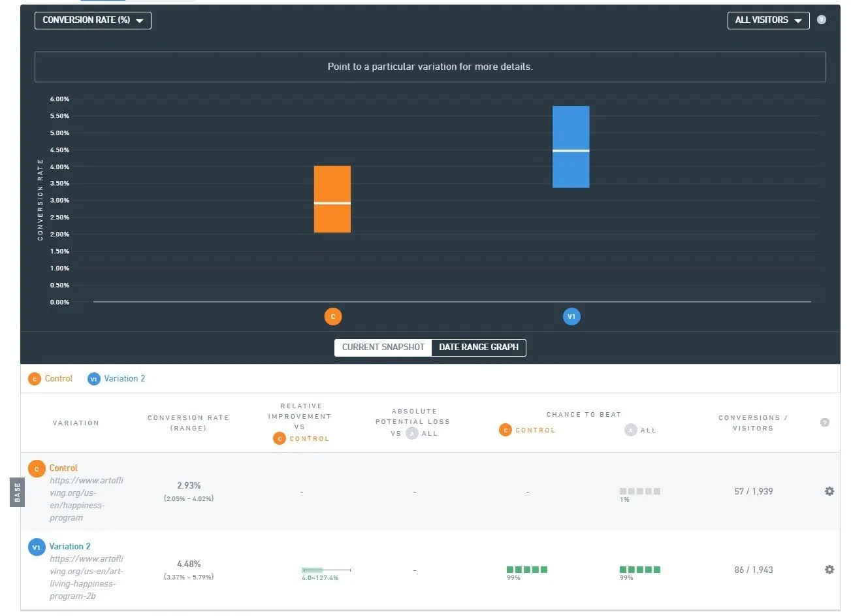Click the orange Control range bar in chart

pos(332,199)
